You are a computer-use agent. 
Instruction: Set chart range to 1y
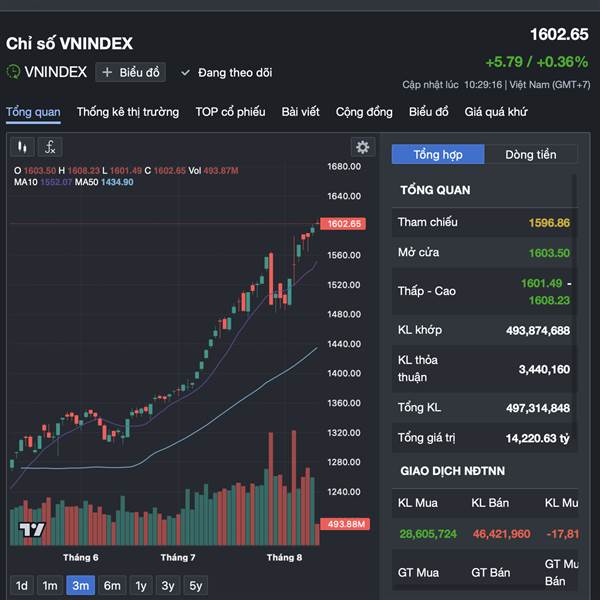[x=141, y=585]
